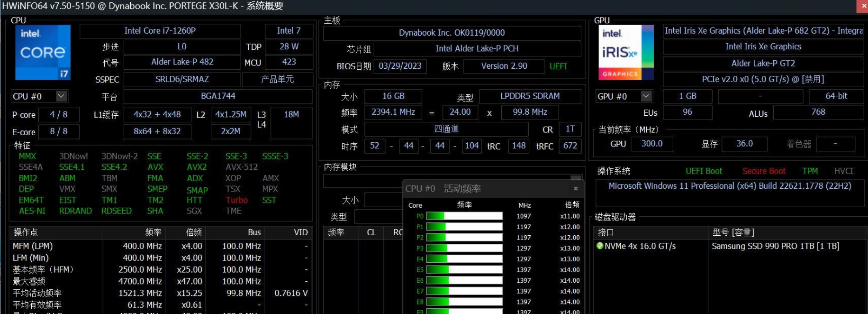Image resolution: width=868 pixels, height=314 pixels.
Task: Click the Intel Core i7 CPU logo
Action: coord(43,52)
